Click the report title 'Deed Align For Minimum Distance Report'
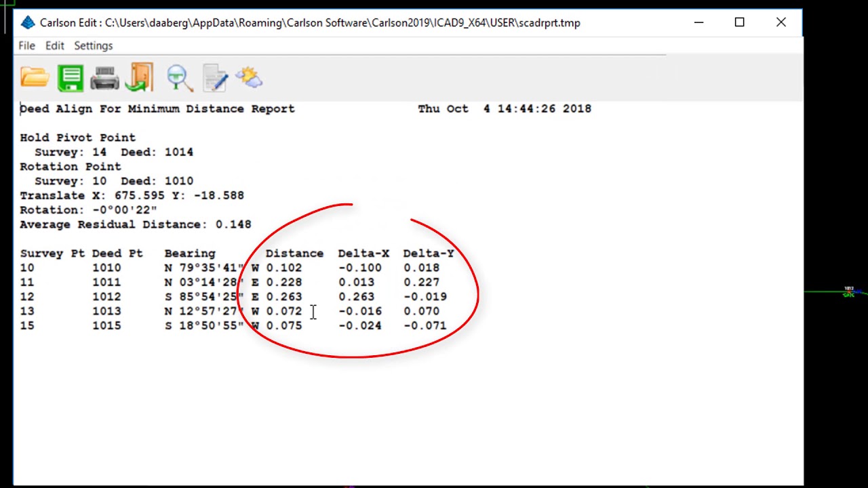 tap(157, 108)
